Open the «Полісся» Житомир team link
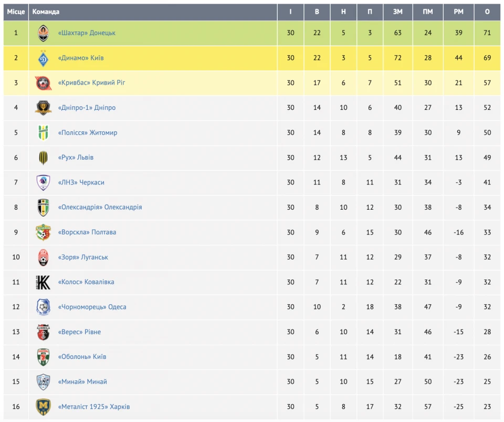 (x=87, y=133)
